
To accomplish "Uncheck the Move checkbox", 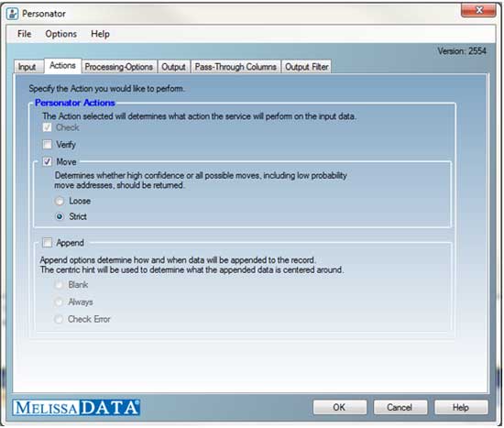I will click(x=48, y=161).
